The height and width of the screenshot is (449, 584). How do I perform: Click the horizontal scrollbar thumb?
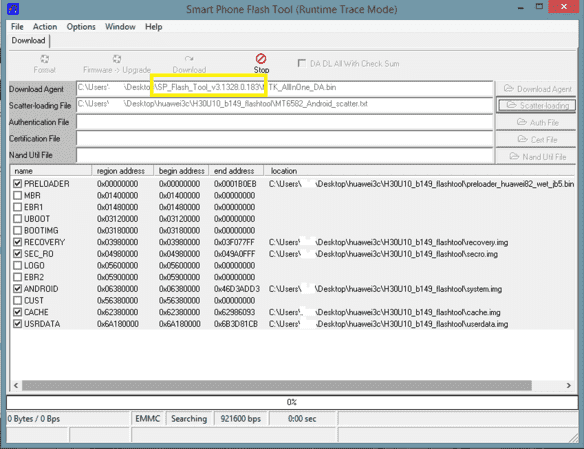(277, 385)
